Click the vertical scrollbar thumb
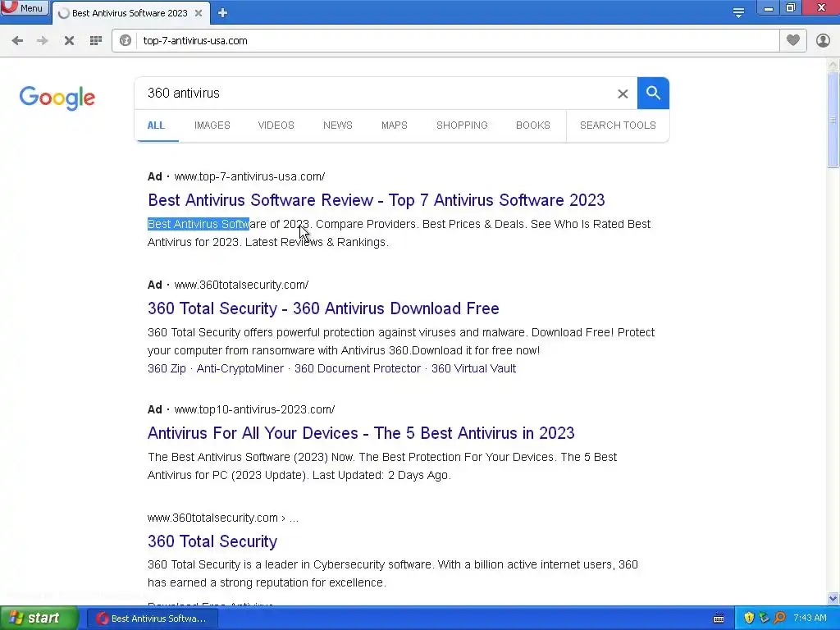Image resolution: width=840 pixels, height=630 pixels. coord(833,120)
